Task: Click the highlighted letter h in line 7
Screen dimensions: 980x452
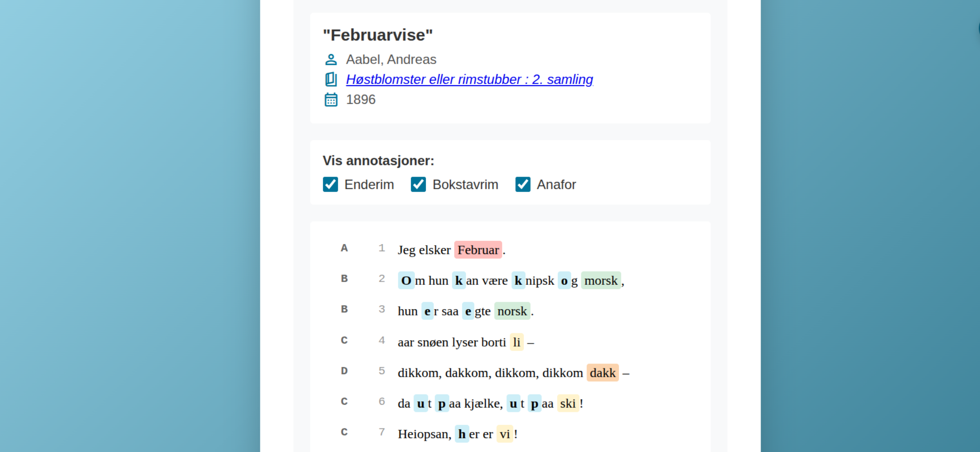Action: pos(462,434)
